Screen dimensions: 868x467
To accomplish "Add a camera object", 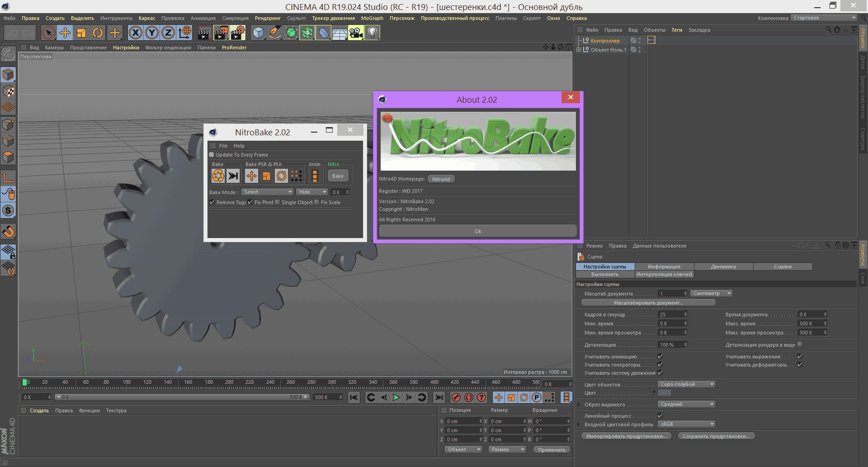I will point(356,33).
